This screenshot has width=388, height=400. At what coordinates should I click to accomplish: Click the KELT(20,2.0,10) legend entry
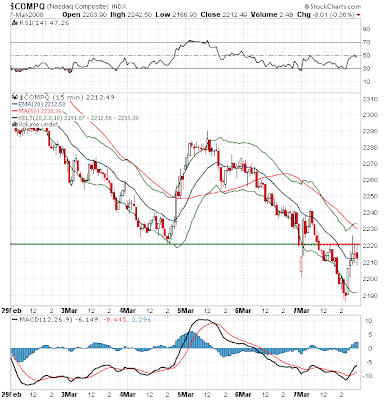point(78,118)
